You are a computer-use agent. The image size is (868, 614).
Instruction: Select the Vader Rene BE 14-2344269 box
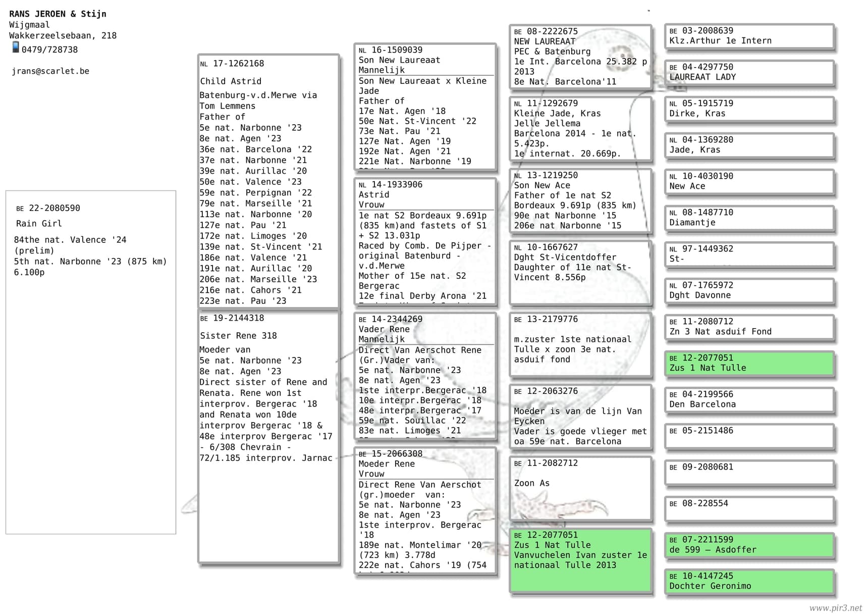(425, 376)
